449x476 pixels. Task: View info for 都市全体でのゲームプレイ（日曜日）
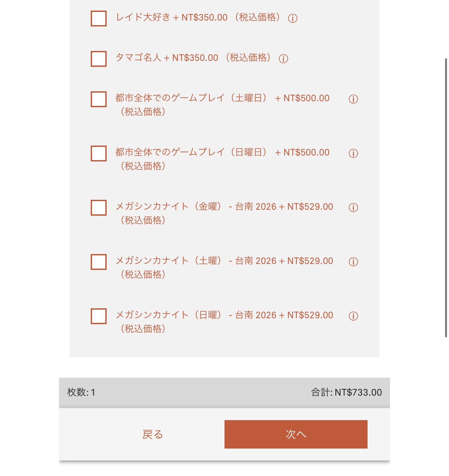point(353,153)
